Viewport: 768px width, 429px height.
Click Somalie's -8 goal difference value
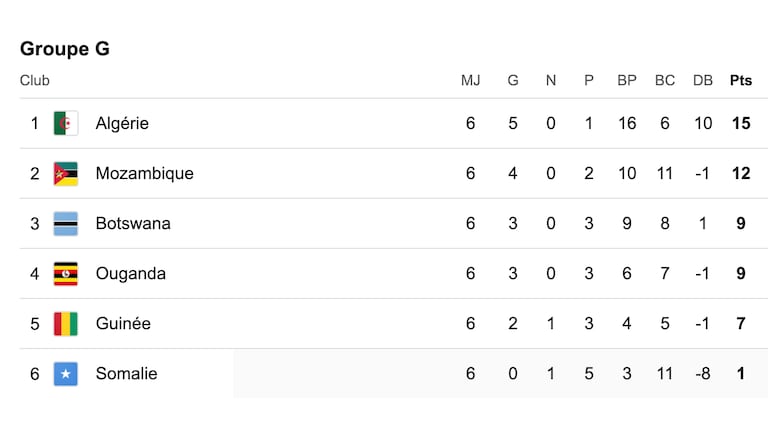point(702,374)
